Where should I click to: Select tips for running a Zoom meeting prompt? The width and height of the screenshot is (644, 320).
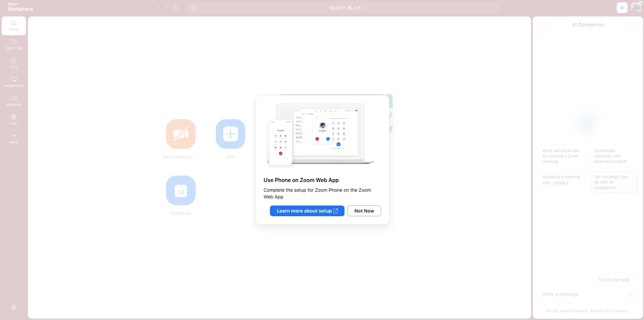tap(562, 156)
